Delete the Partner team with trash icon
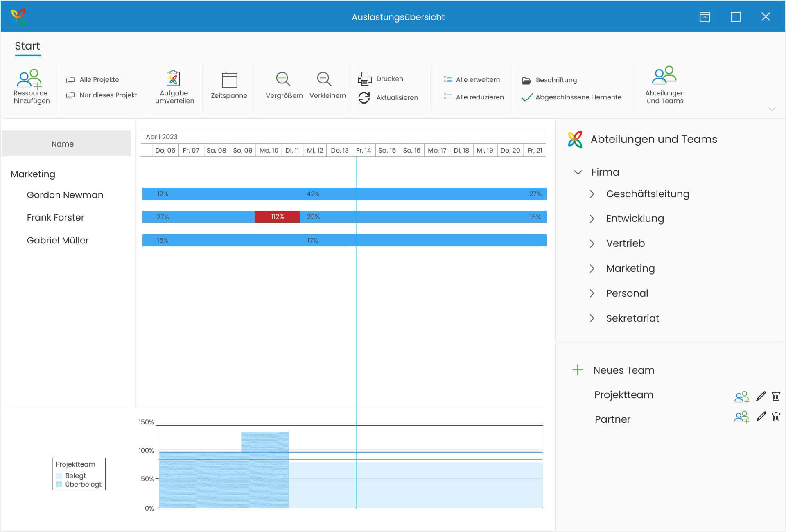The width and height of the screenshot is (786, 532). 776,417
